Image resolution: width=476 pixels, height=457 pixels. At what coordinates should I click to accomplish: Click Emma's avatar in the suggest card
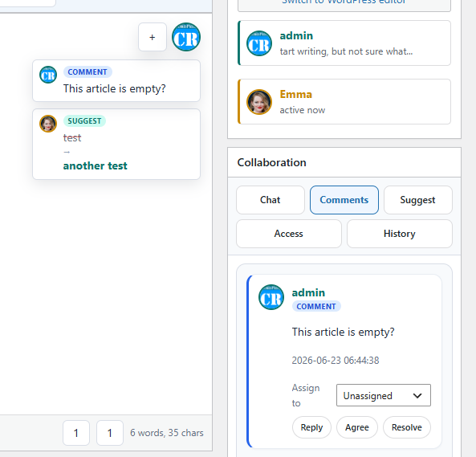click(x=48, y=124)
